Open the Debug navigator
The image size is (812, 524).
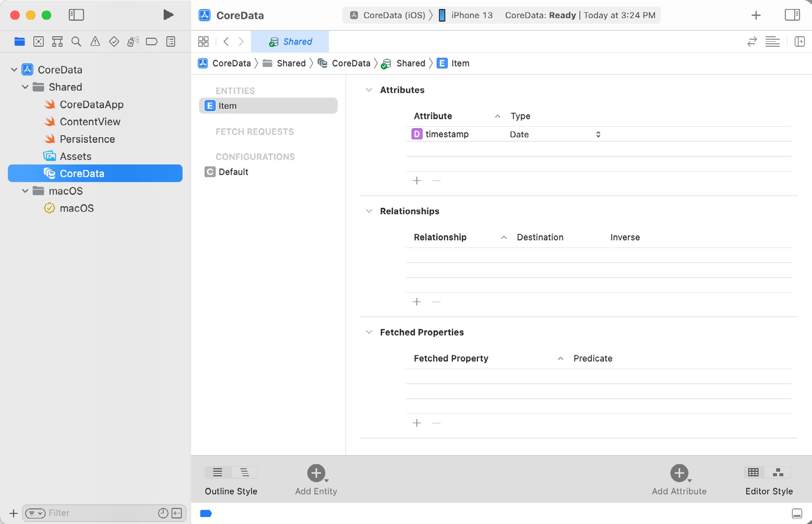pyautogui.click(x=133, y=42)
